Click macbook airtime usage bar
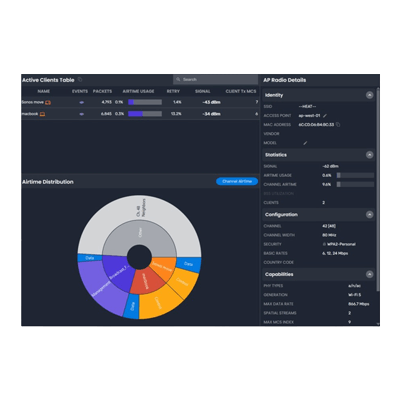The image size is (400, 400). pyautogui.click(x=145, y=114)
